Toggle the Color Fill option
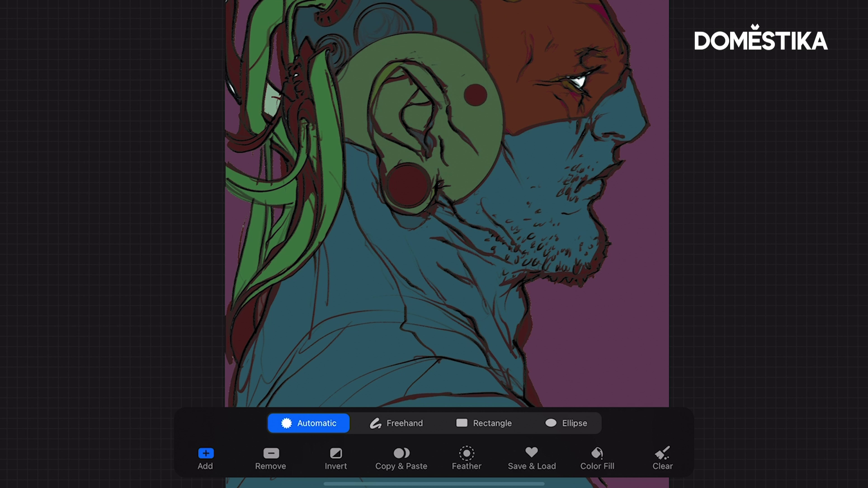 pos(597,459)
